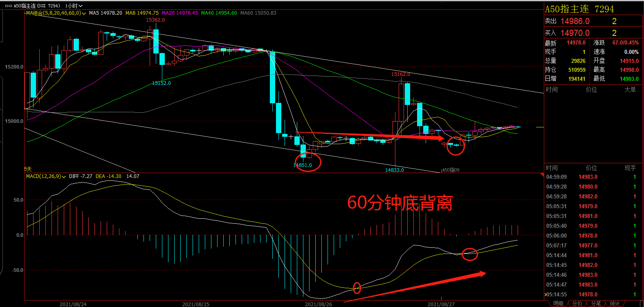This screenshot has width=644, height=307.
Task: Switch to the 统计 tab
Action: [x=615, y=303]
